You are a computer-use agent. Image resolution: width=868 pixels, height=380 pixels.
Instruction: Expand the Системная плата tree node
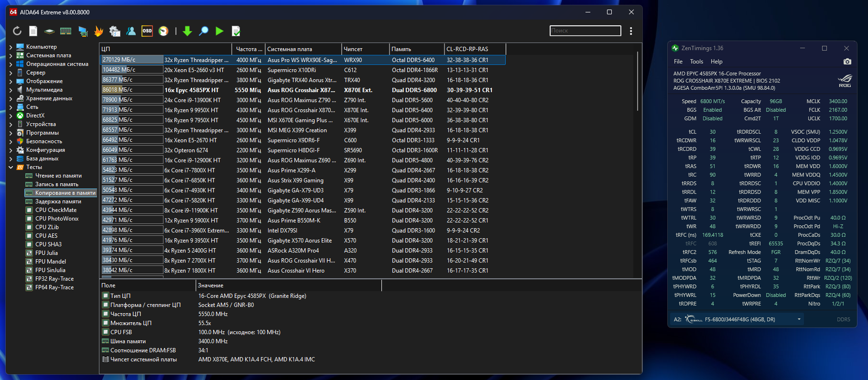tap(11, 55)
